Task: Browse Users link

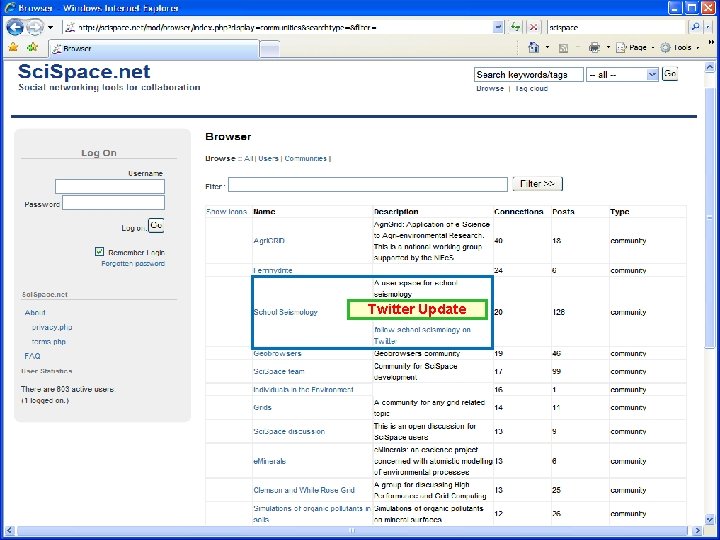Action: point(268,158)
